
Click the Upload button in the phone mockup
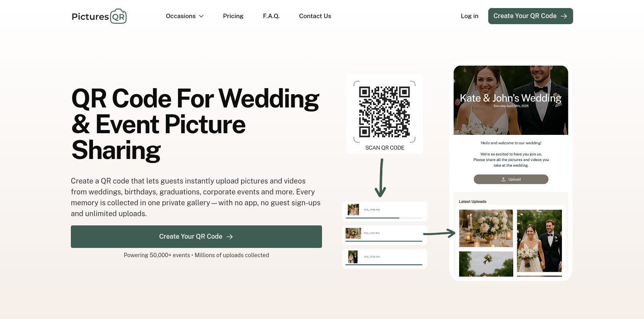click(511, 179)
